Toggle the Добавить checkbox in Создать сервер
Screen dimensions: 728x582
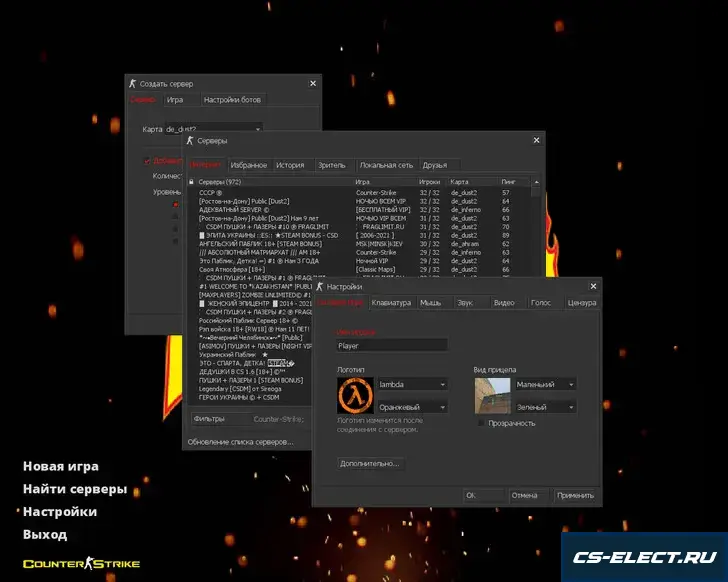147,161
